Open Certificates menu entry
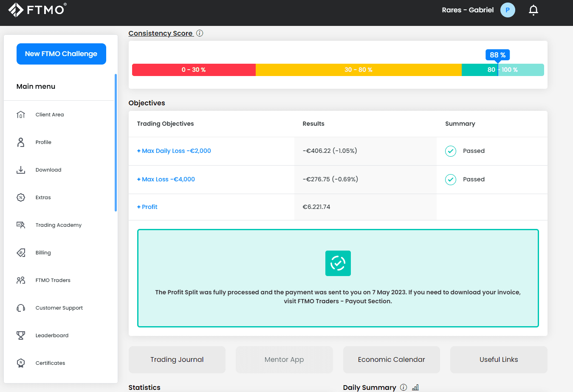Screen dimensions: 573x392 (50, 363)
